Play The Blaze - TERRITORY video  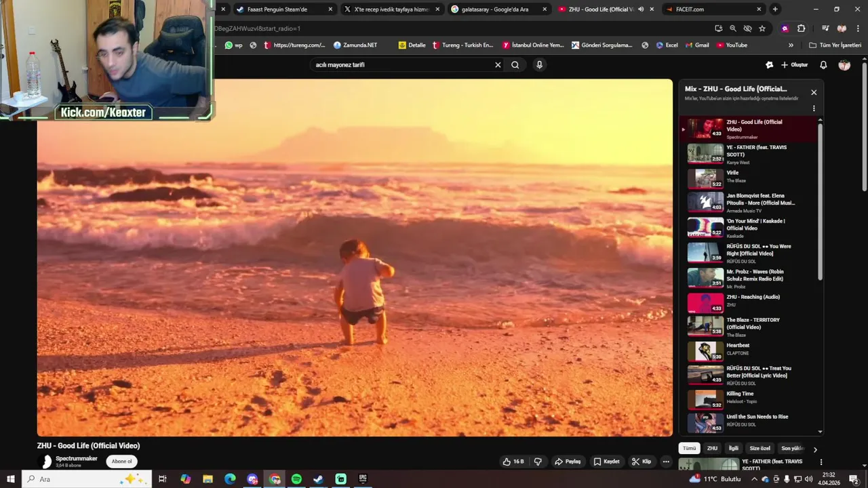coord(749,327)
